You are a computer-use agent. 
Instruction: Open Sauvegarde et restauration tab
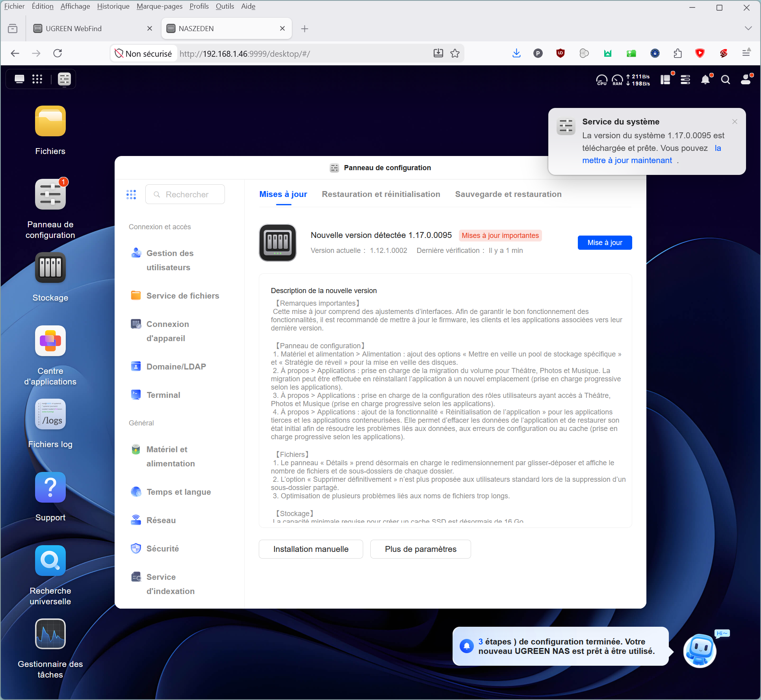click(508, 194)
